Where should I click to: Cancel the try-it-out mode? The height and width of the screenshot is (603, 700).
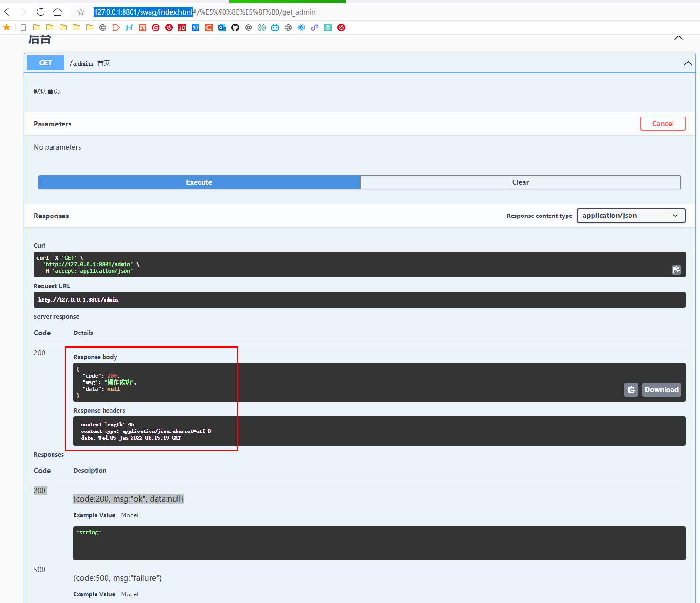tap(663, 124)
